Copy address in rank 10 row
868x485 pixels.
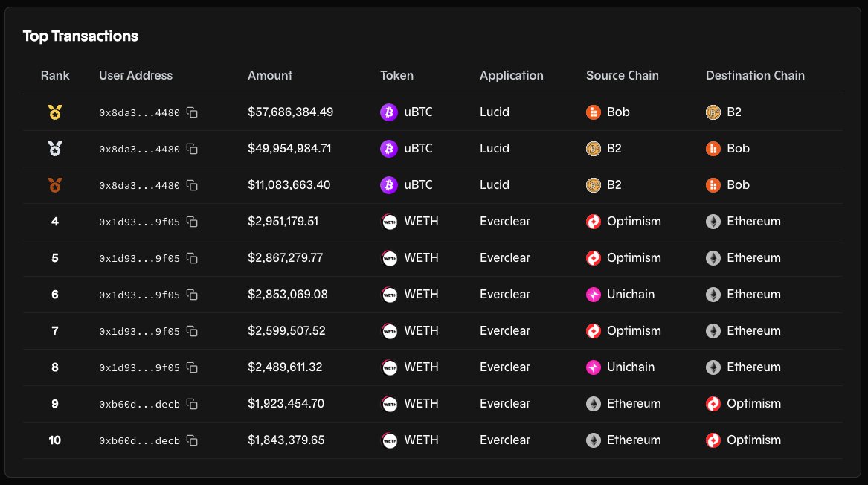pyautogui.click(x=192, y=440)
